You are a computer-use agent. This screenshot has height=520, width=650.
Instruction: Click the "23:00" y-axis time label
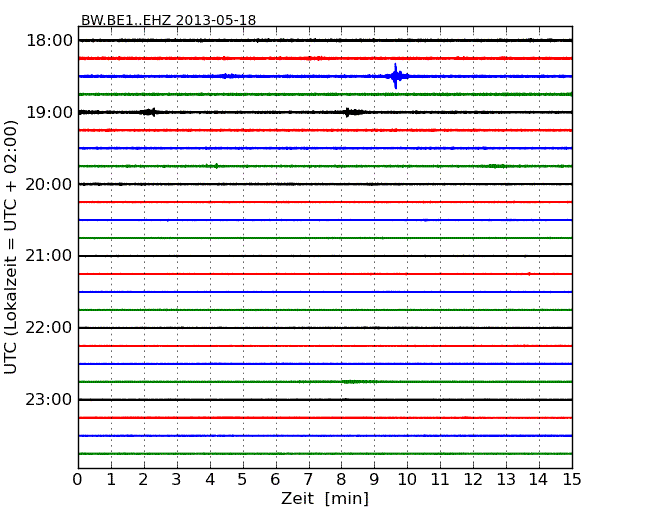[49, 400]
